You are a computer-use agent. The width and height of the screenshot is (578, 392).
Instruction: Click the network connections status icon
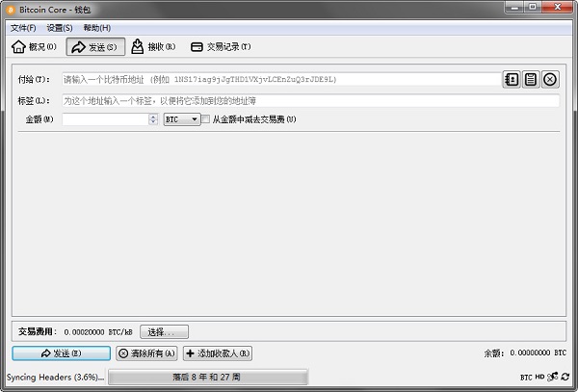553,377
